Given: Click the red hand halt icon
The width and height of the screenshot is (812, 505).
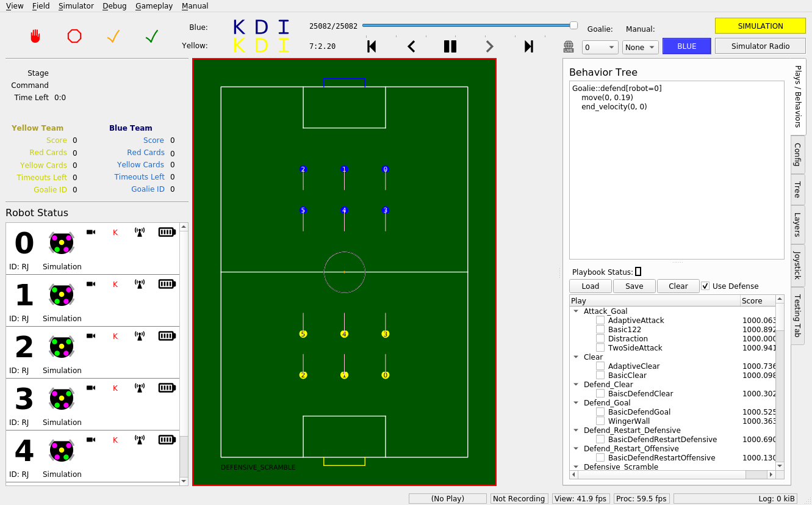Looking at the screenshot, I should point(35,37).
